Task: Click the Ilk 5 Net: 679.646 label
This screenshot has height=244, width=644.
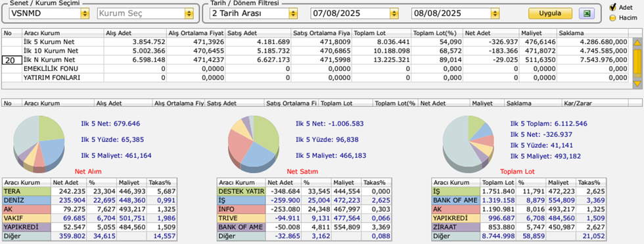Action: click(x=111, y=124)
